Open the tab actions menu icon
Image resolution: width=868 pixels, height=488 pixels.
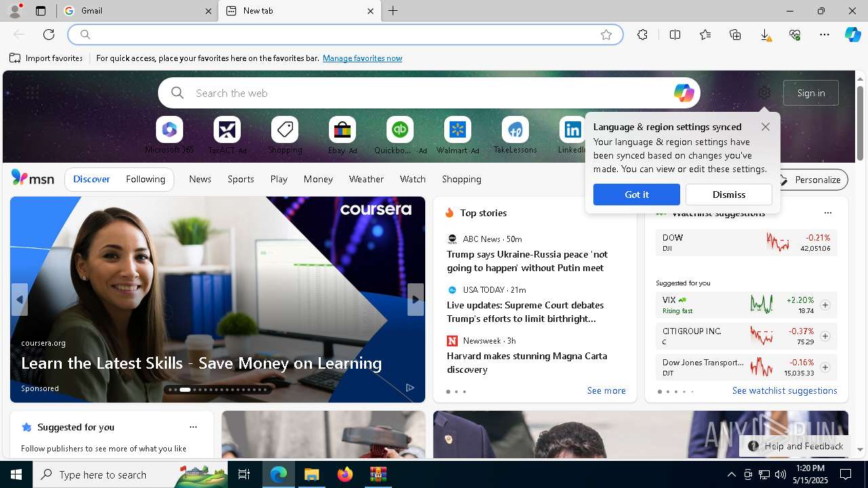(x=41, y=11)
